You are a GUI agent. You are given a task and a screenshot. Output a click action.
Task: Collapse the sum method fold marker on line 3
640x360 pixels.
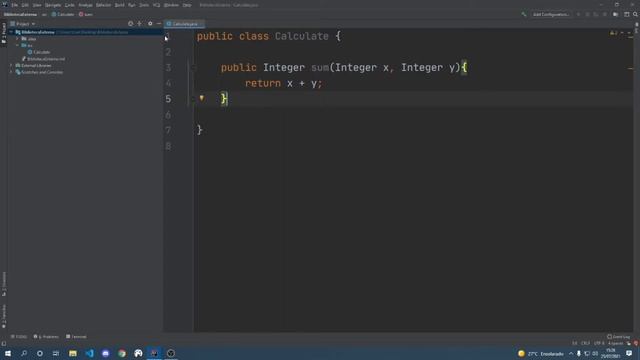click(194, 68)
